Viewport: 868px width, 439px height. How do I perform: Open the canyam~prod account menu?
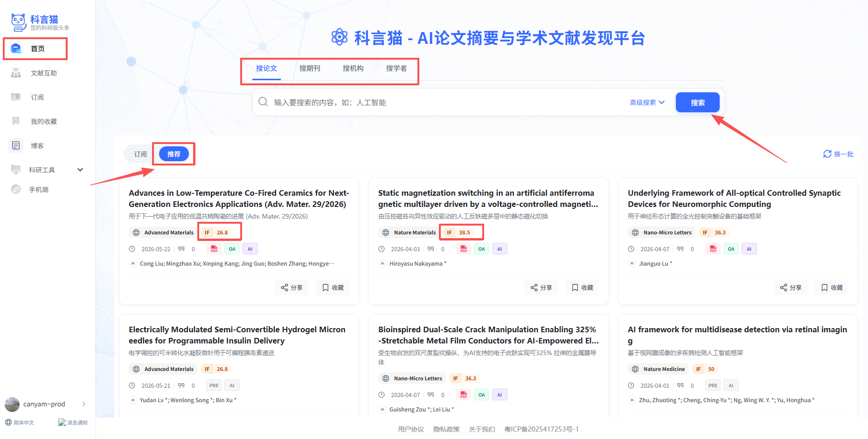click(x=45, y=404)
